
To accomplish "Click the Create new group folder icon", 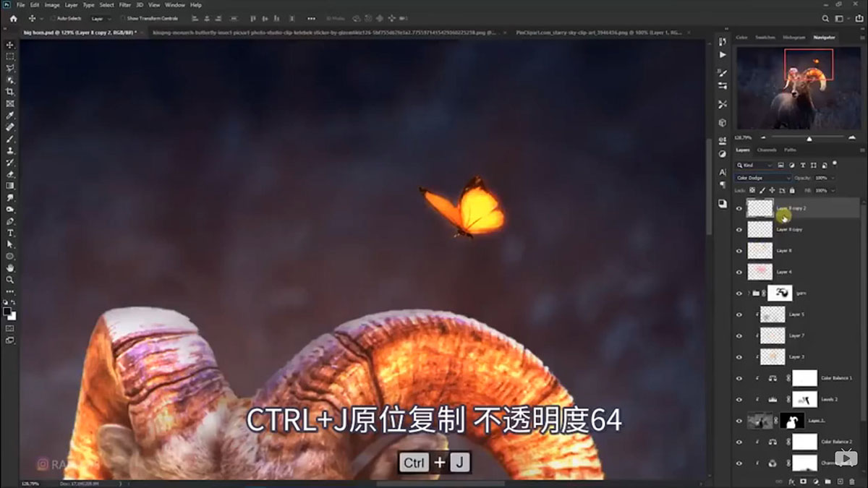I will pyautogui.click(x=827, y=481).
